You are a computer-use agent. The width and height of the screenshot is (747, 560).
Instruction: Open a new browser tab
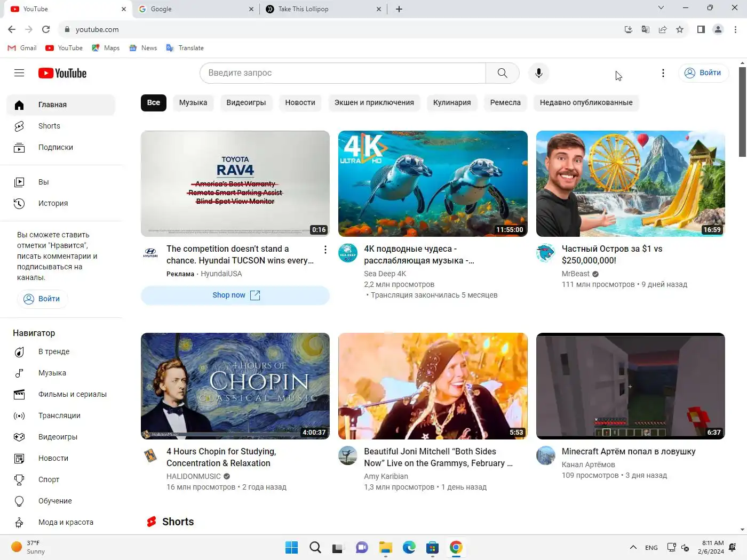pyautogui.click(x=399, y=9)
